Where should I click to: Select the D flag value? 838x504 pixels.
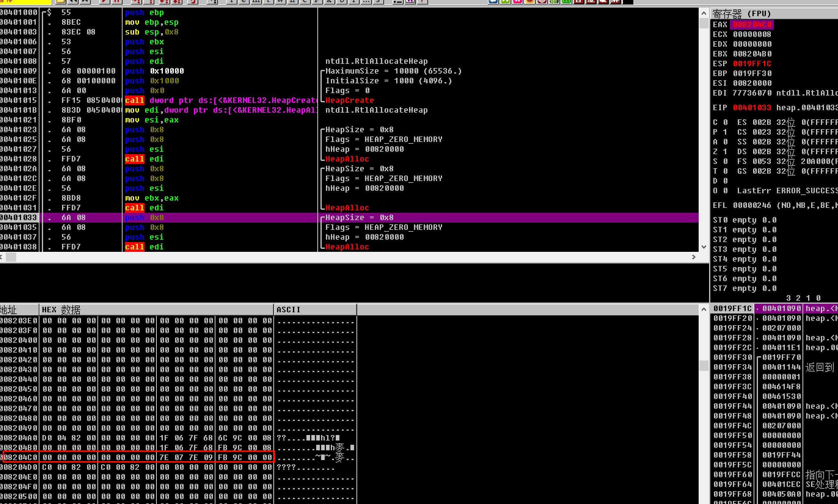[x=725, y=181]
